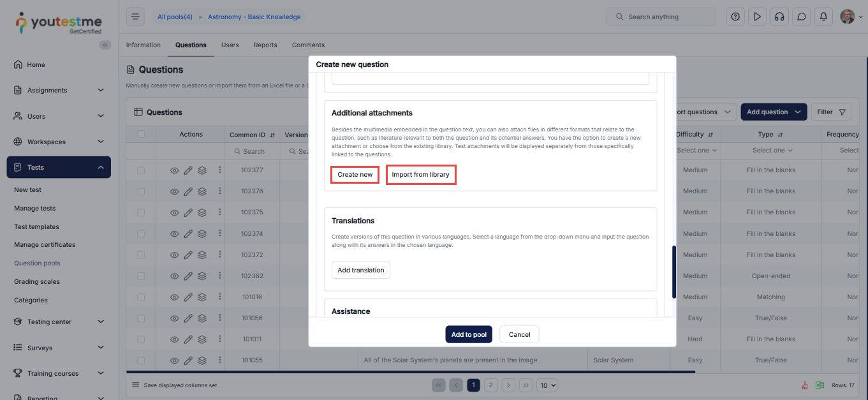Open Manage tests in sidebar

click(x=34, y=208)
